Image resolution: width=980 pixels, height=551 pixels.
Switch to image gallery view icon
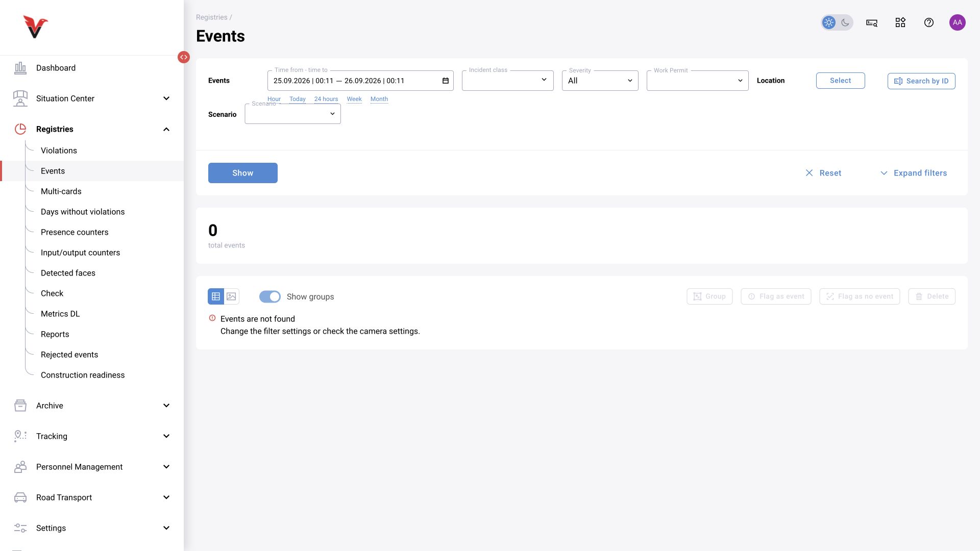[x=231, y=296]
